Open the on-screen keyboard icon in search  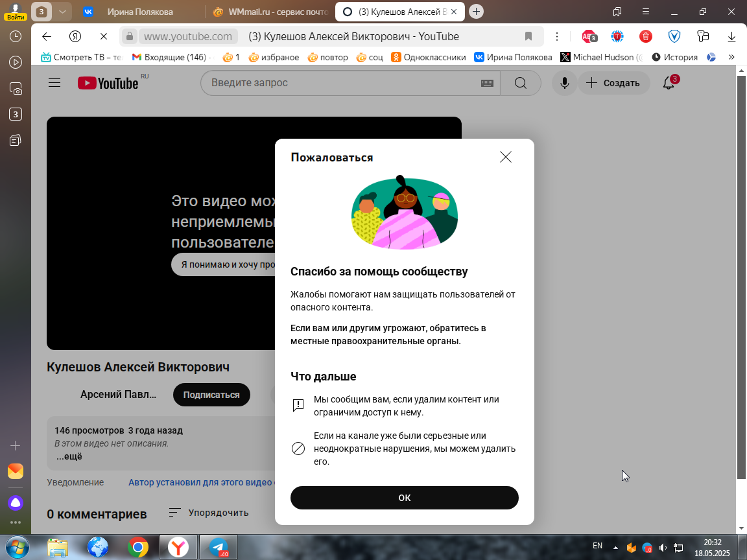tap(487, 83)
